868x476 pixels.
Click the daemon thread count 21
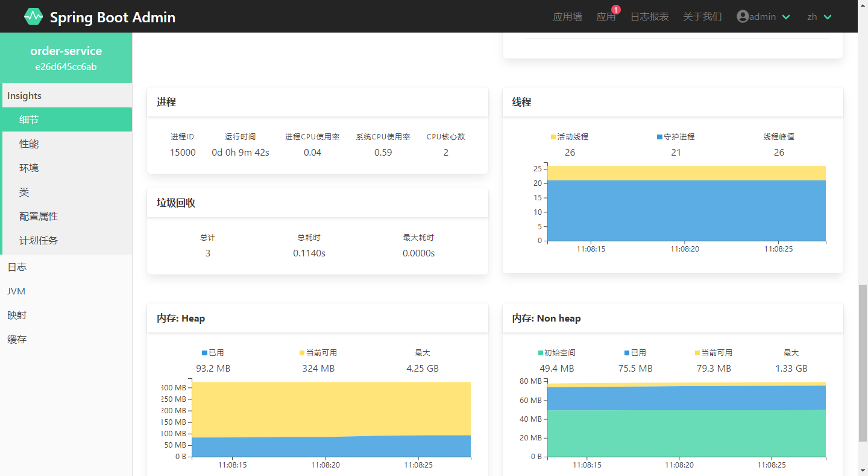(676, 153)
